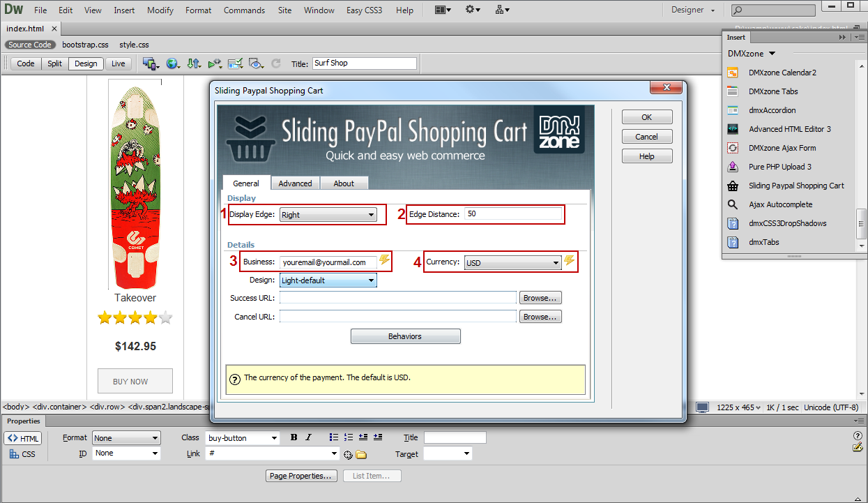Click the point-to-file target icon

348,455
